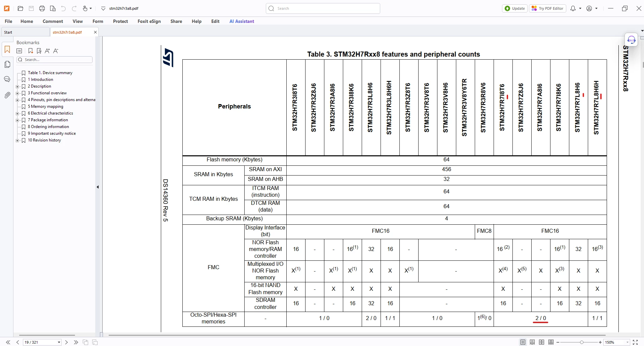Go to Table 1. Device summary bookmark

pyautogui.click(x=50, y=73)
